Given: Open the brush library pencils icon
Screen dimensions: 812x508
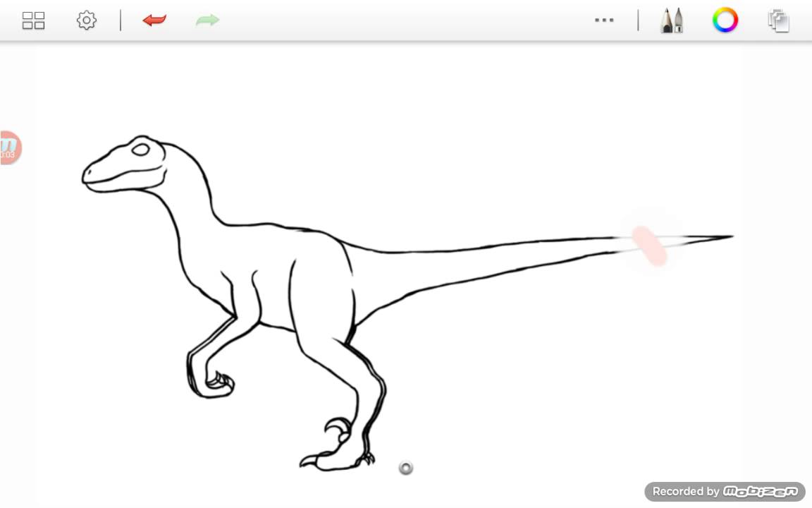Looking at the screenshot, I should 672,20.
